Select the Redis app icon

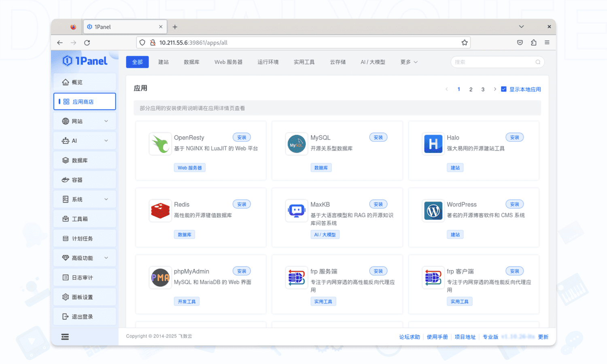coord(160,211)
